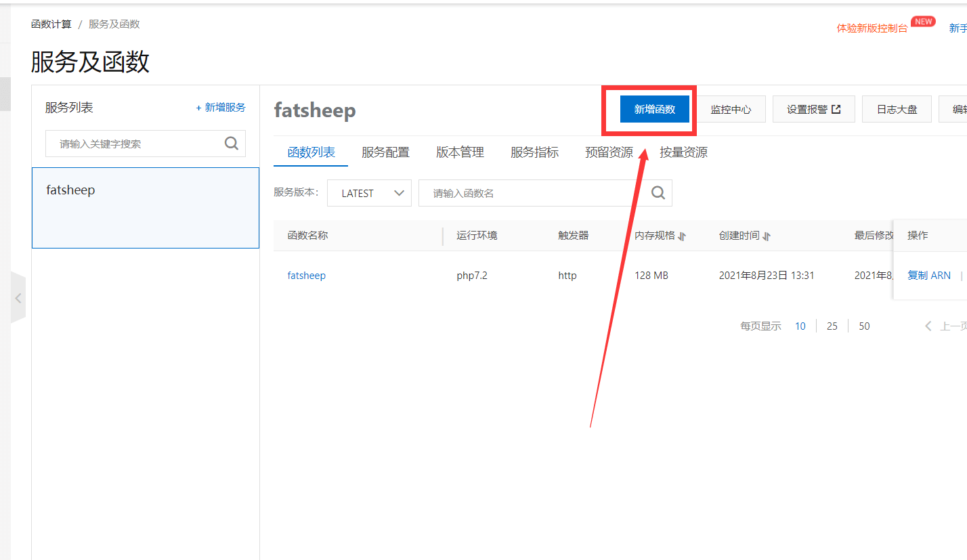Viewport: 967px width, 560px height.
Task: Click the 服务及函数 breadcrumb text
Action: coord(114,24)
